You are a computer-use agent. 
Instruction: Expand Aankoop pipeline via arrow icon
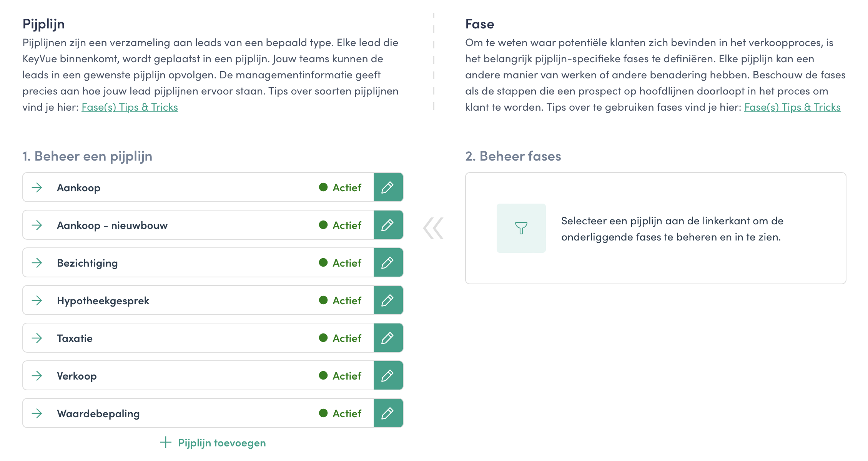[x=37, y=187]
